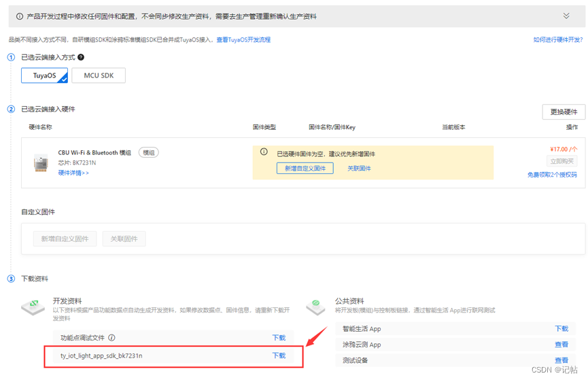588x380 pixels.
Task: Click the 模组 tag badge
Action: point(148,153)
